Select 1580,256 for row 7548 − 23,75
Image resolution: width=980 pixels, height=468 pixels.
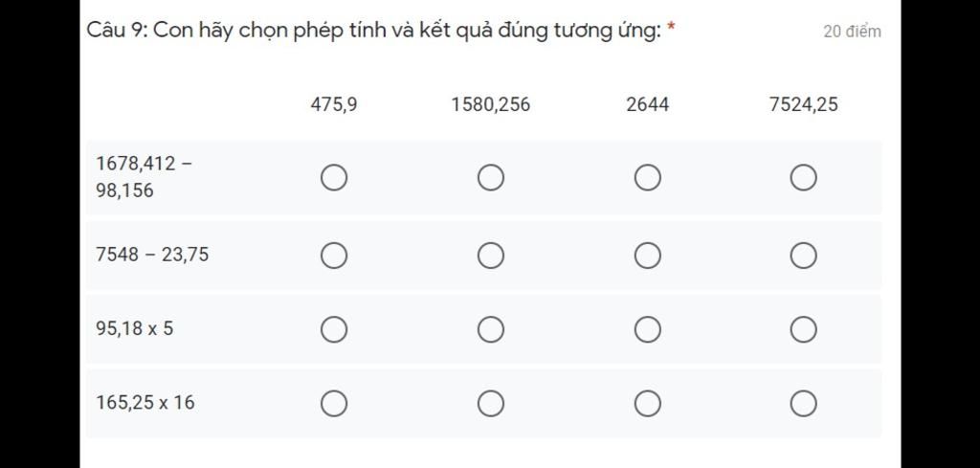pos(491,255)
